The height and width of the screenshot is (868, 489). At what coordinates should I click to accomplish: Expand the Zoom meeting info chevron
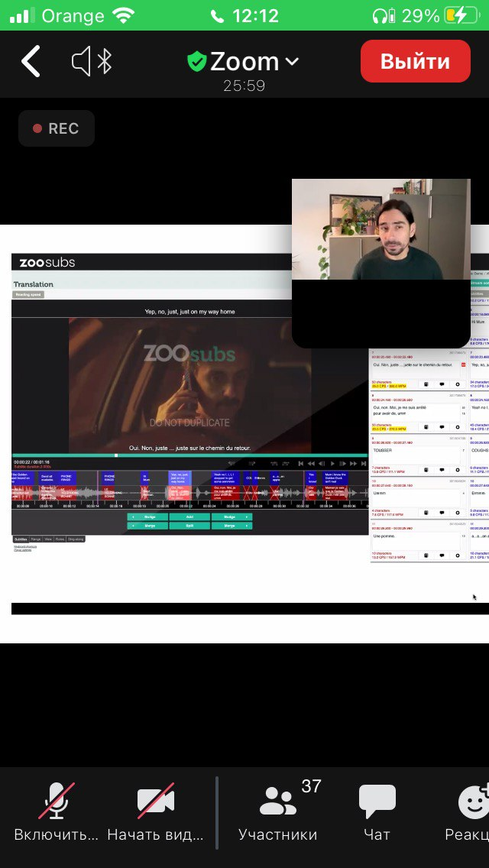(292, 62)
